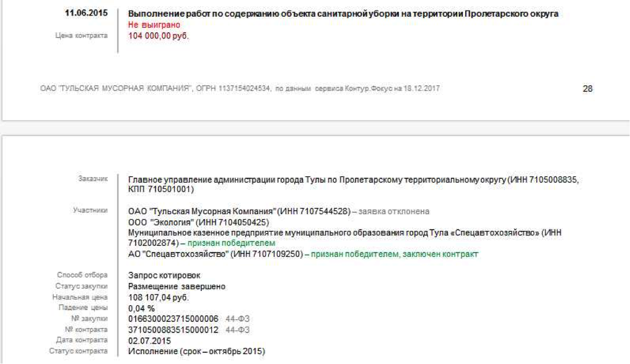Image resolution: width=630 pixels, height=364 pixels.
Task: Open purchase number 0166300023715000006
Action: pyautogui.click(x=173, y=319)
